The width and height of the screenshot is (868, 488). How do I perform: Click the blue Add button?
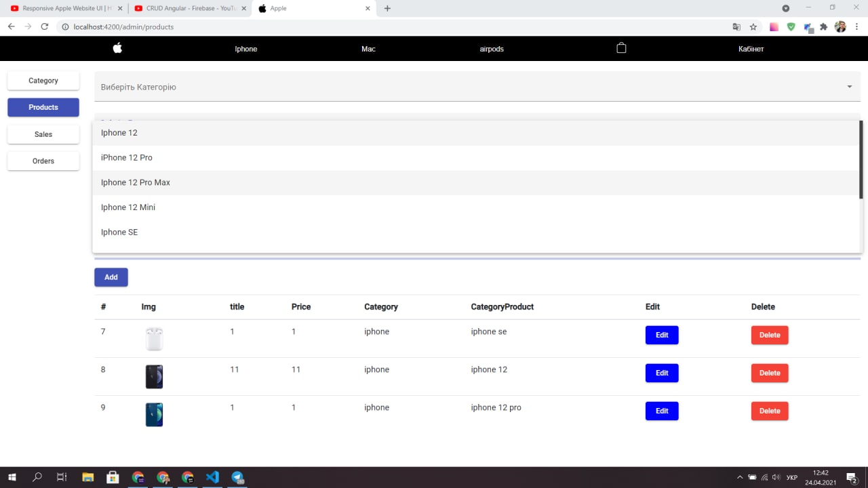pyautogui.click(x=111, y=277)
